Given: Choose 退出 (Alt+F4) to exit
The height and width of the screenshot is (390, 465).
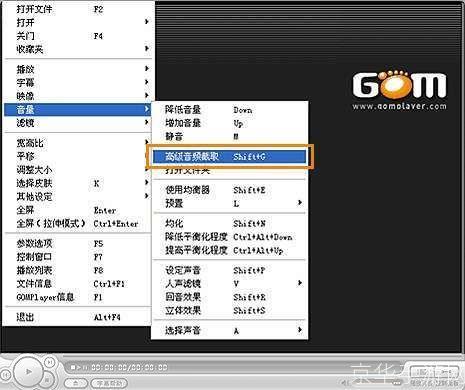Looking at the screenshot, I should tap(77, 317).
